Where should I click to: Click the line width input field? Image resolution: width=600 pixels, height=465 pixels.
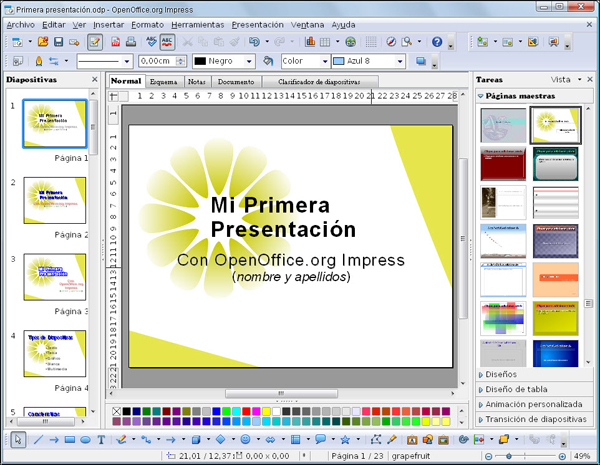click(x=158, y=61)
